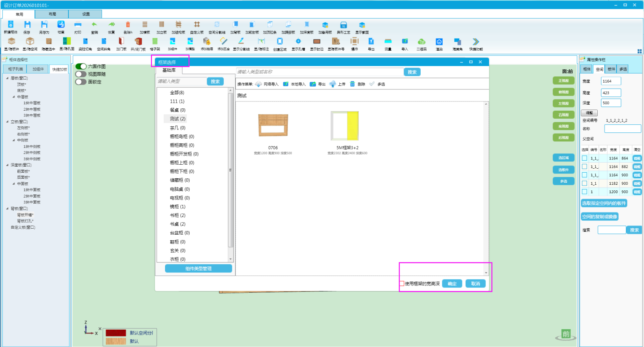
Task: Collapse the 背板(窗口) tree node
Action: pos(7,209)
